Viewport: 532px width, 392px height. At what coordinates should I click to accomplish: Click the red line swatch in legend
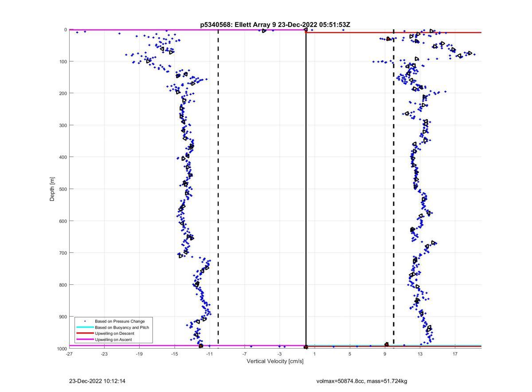[x=85, y=334]
